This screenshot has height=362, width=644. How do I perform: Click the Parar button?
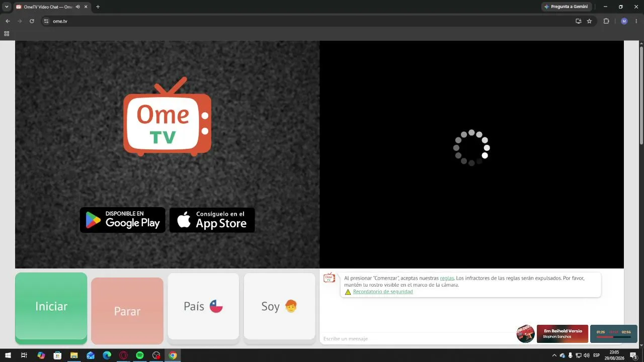[127, 311]
